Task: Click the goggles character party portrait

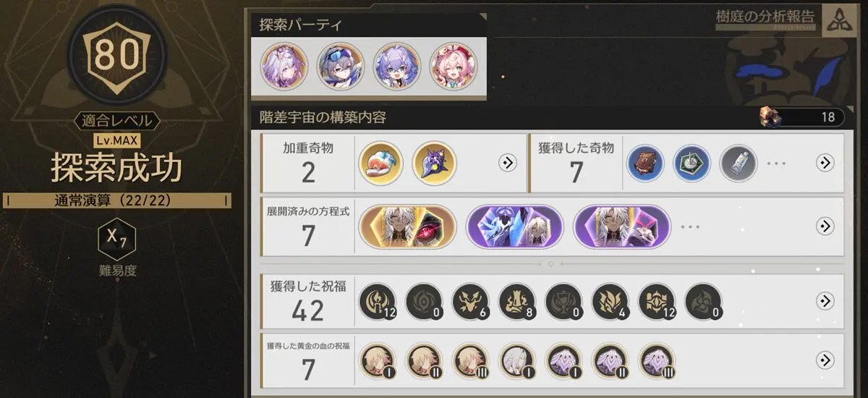Action: point(341,67)
